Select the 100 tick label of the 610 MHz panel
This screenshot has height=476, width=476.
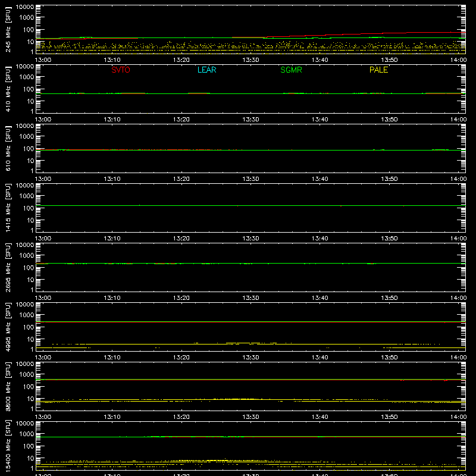coord(29,149)
